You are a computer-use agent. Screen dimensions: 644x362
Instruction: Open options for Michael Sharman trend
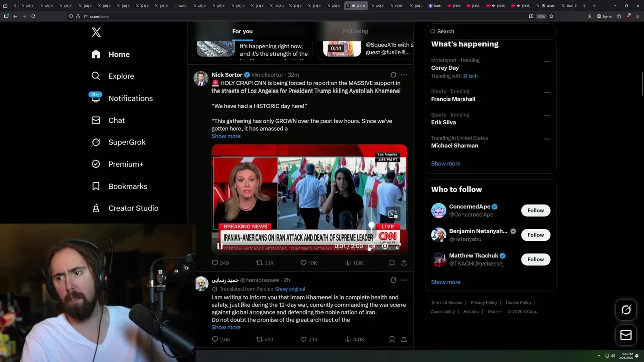(x=547, y=139)
